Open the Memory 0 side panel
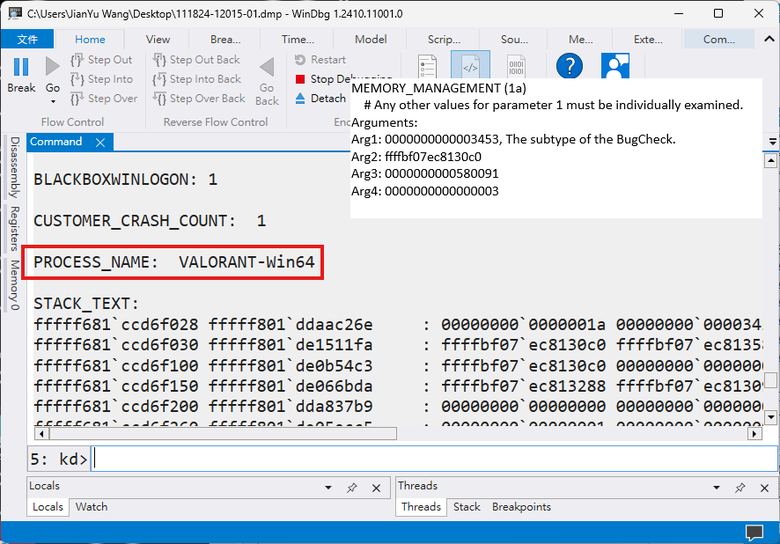The height and width of the screenshot is (544, 780). 14,285
